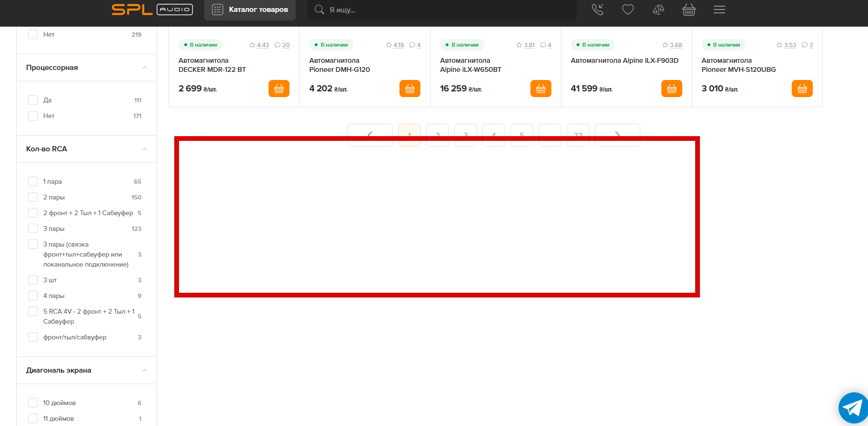Select the '11 дюймов' screen size checkbox
The height and width of the screenshot is (426, 868).
[x=33, y=418]
